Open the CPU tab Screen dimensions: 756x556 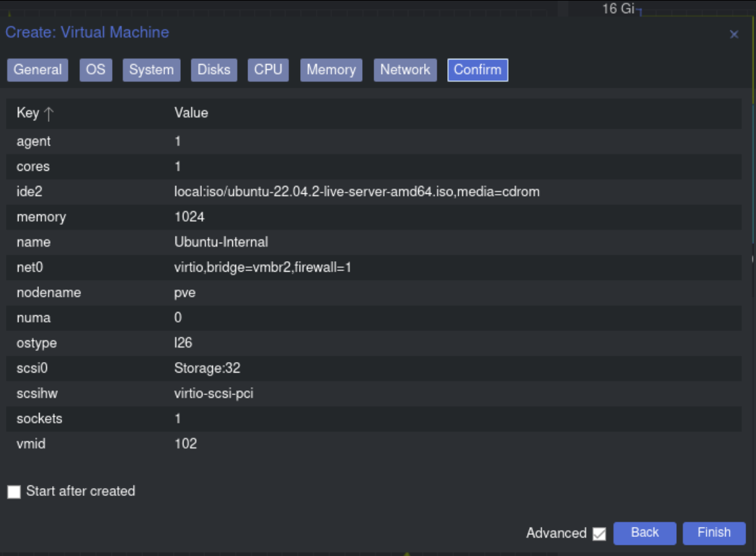tap(268, 70)
